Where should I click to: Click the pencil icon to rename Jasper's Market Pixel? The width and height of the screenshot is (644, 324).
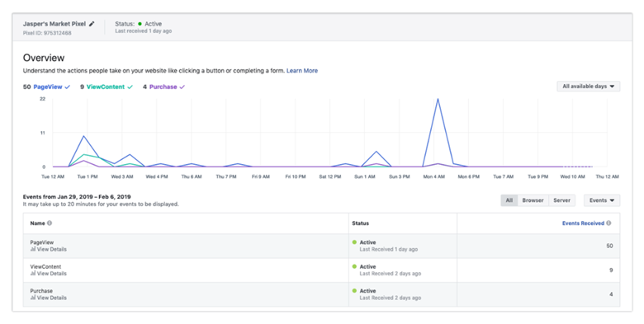tap(92, 24)
